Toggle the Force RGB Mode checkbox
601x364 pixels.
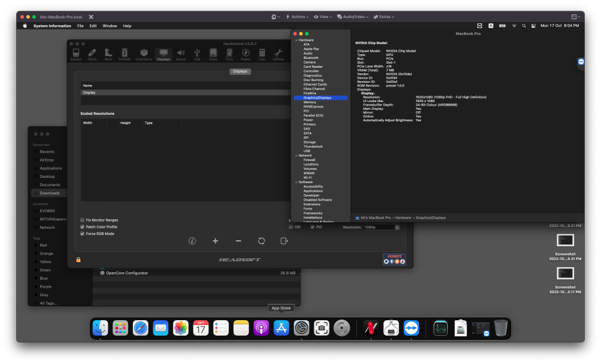click(82, 234)
